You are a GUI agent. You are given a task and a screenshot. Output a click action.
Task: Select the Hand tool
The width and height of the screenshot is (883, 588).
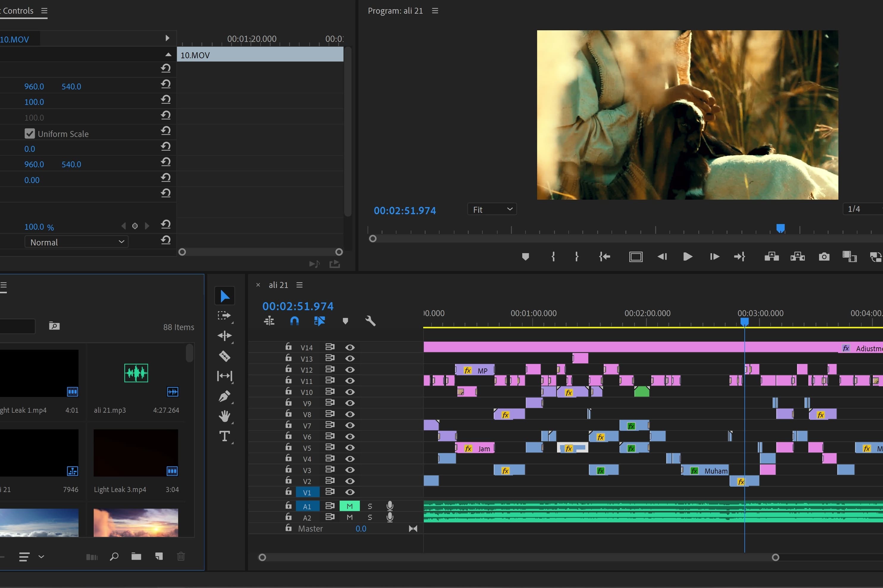pos(225,416)
